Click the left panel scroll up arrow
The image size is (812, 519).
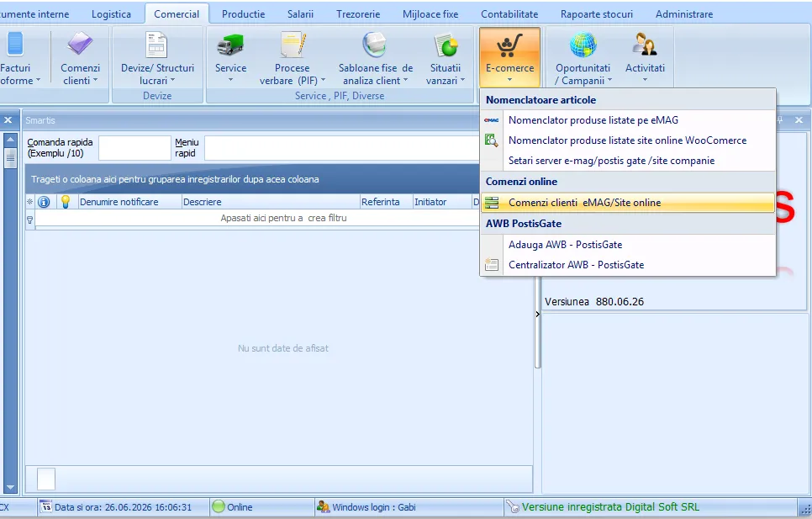[10, 140]
